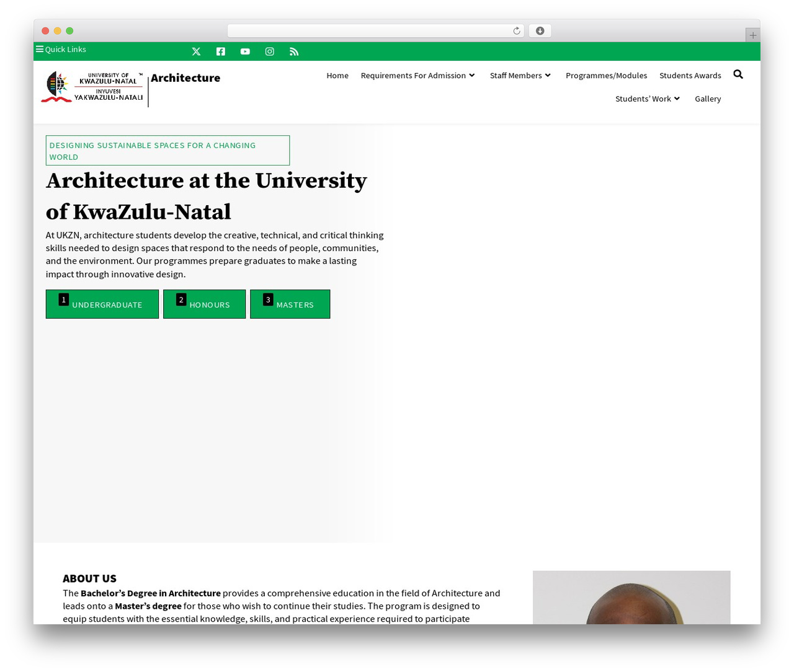Click the 'Architecture at the University' heading
The width and height of the screenshot is (794, 672).
tap(207, 196)
